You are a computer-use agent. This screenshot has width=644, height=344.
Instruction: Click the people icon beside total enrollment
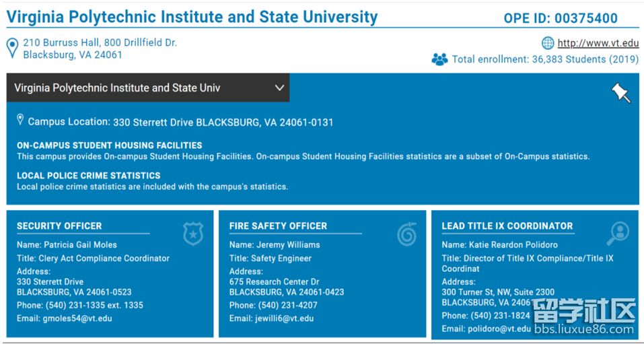[x=439, y=59]
